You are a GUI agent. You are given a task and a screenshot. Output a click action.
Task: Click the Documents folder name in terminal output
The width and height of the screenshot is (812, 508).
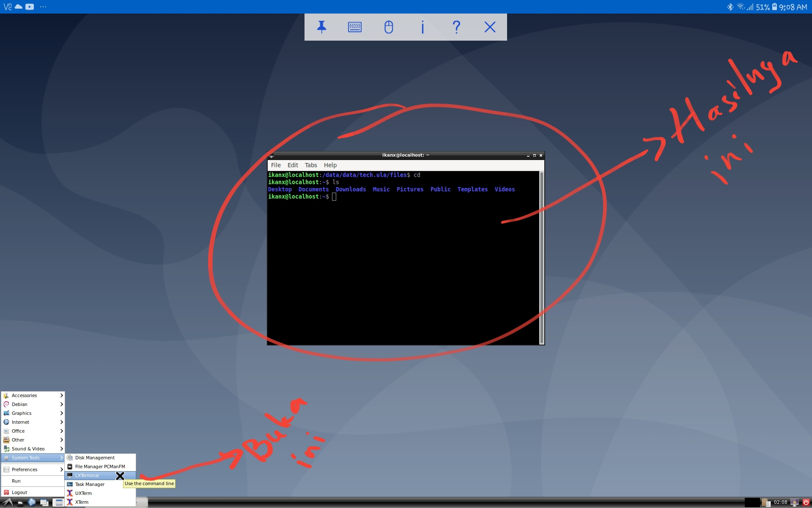point(313,189)
